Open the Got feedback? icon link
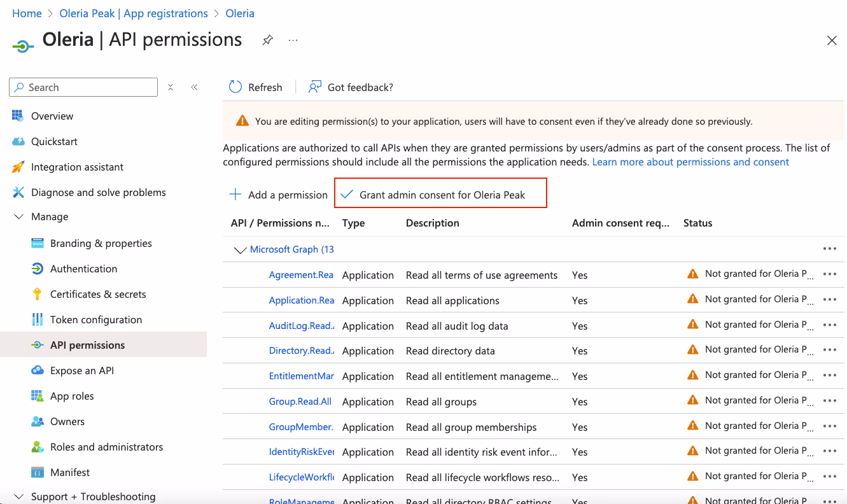Screen dimensions: 847x504 pos(314,87)
